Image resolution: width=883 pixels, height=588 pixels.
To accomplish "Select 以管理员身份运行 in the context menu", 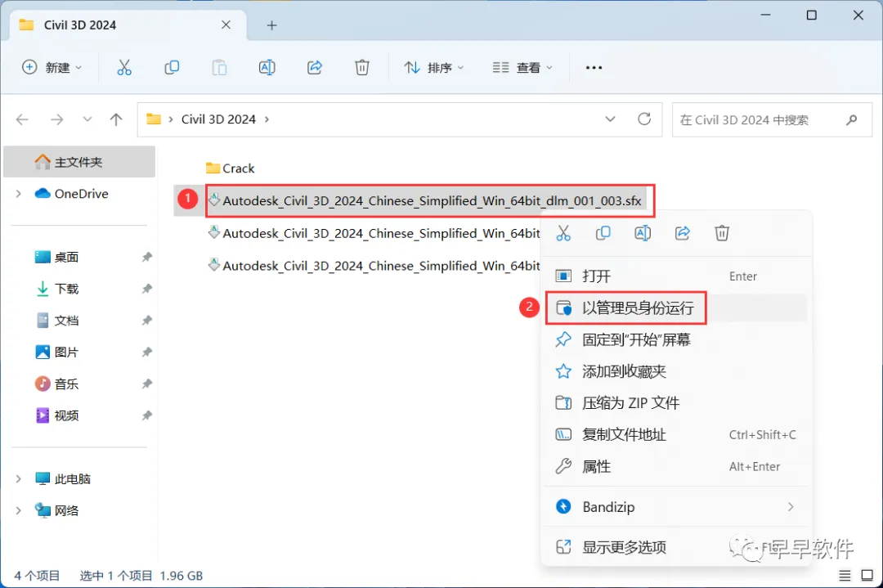I will 676,307.
